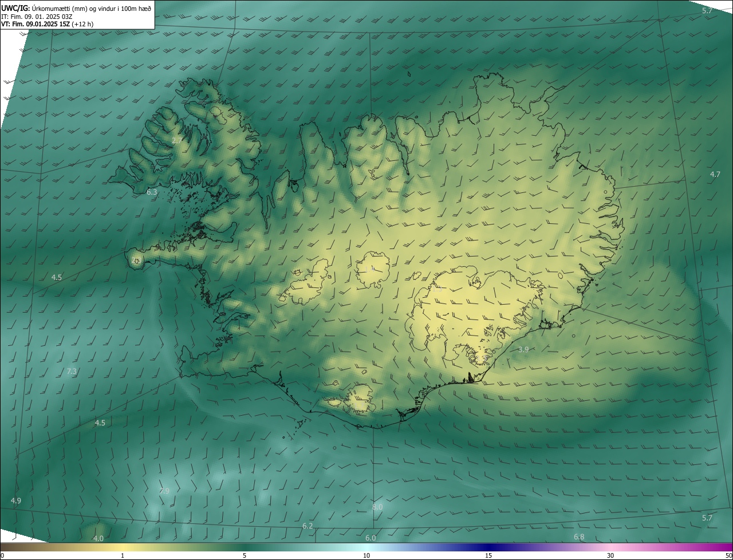Click the 10 tick on the color scale
The width and height of the screenshot is (733, 560).
pyautogui.click(x=366, y=556)
